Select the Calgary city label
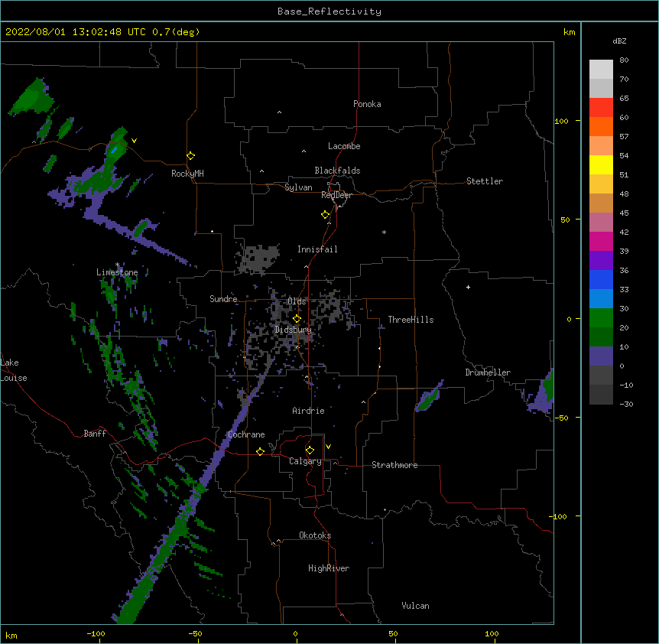This screenshot has width=659, height=644. pos(306,461)
